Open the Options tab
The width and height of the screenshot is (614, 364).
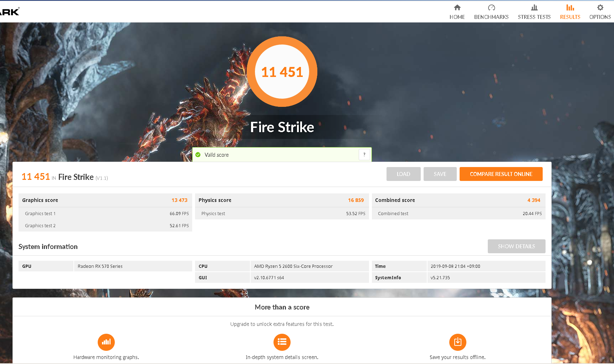tap(600, 12)
